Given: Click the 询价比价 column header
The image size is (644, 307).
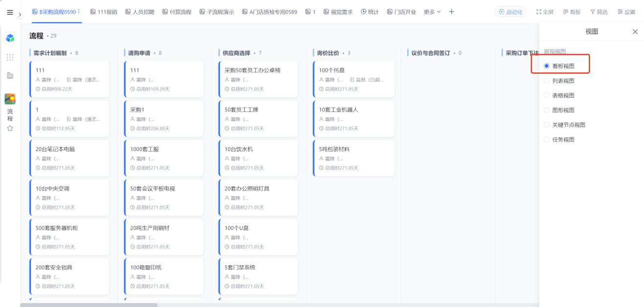Looking at the screenshot, I should (x=328, y=53).
